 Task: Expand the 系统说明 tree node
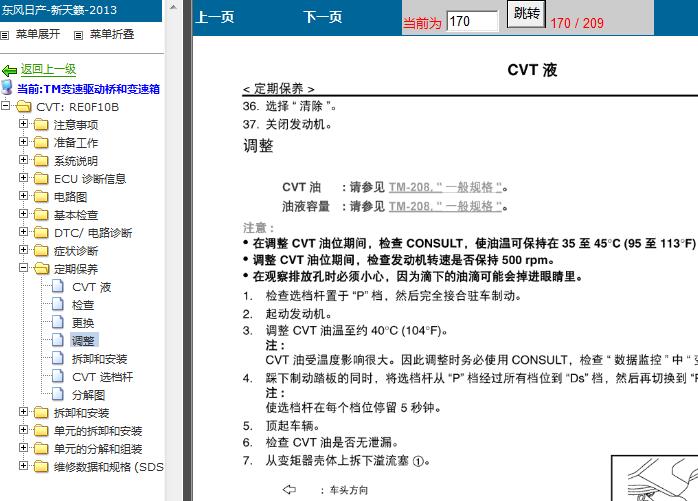(x=24, y=160)
